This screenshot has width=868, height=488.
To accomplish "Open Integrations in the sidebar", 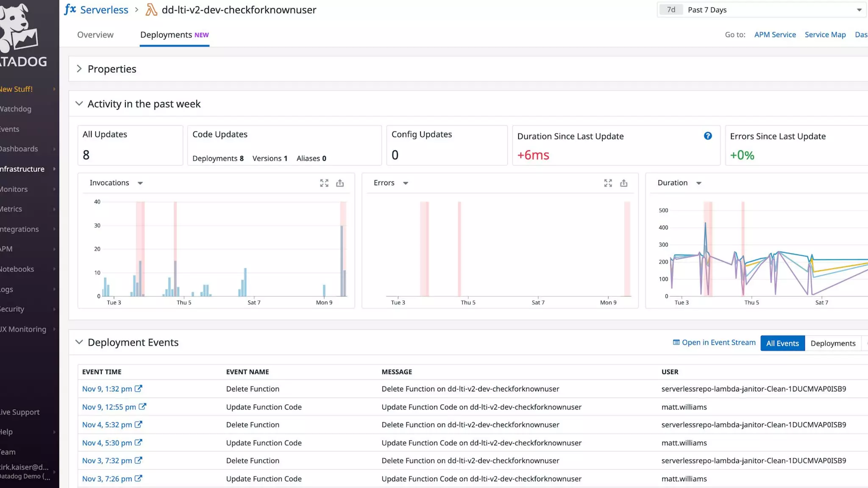I will point(19,229).
